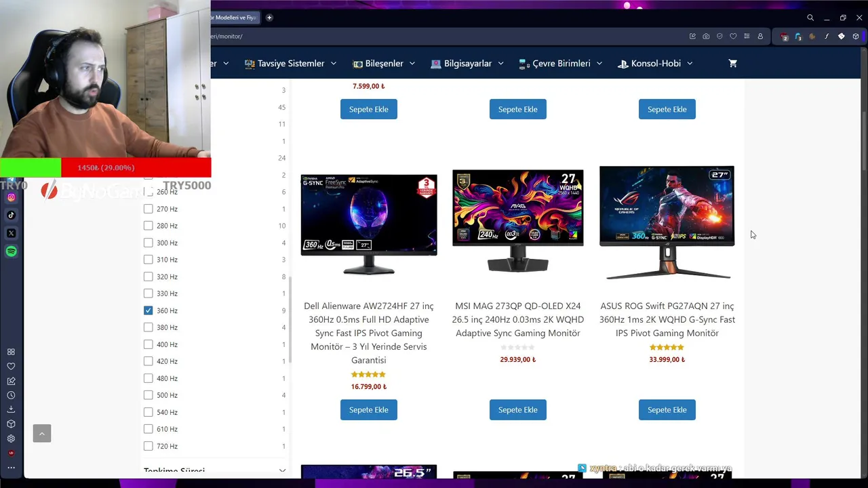
Task: Enable the 320 Hz refresh rate filter
Action: [x=148, y=277]
